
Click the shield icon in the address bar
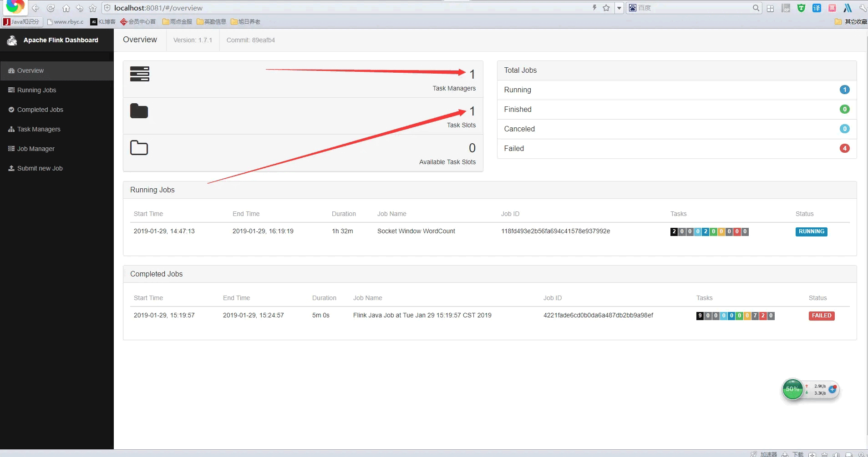pos(107,8)
